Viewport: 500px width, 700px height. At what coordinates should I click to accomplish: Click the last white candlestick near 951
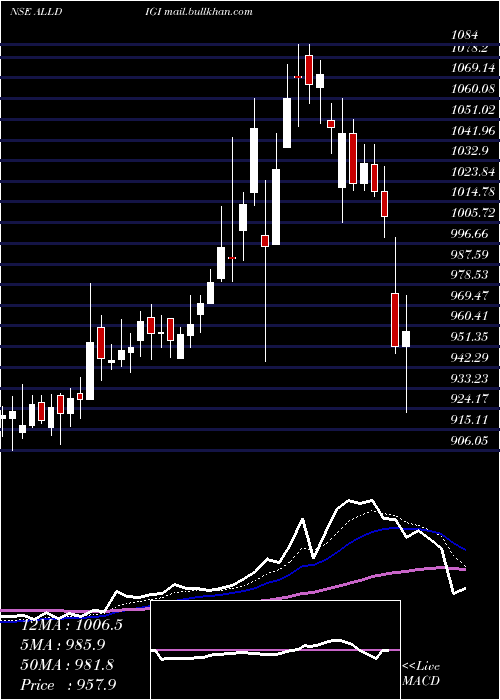coord(406,339)
